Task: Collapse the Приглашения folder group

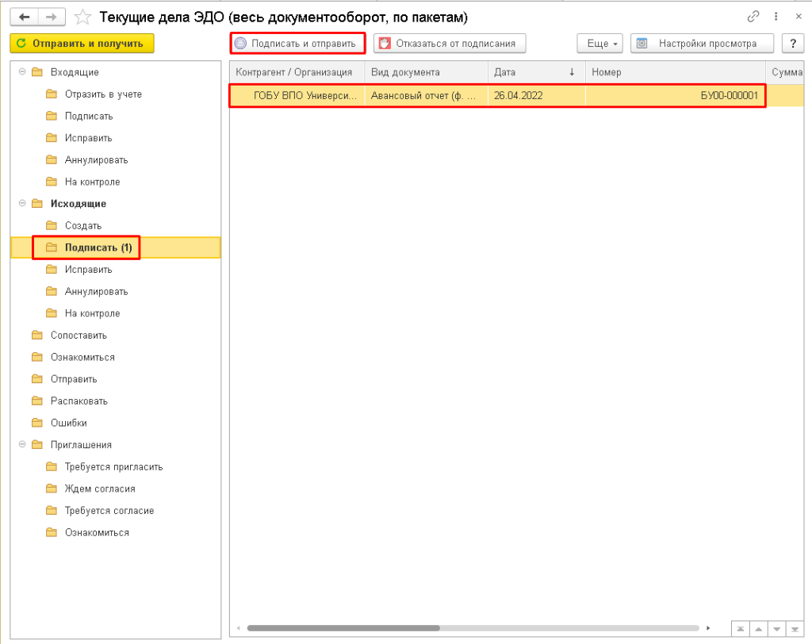Action: click(x=21, y=445)
